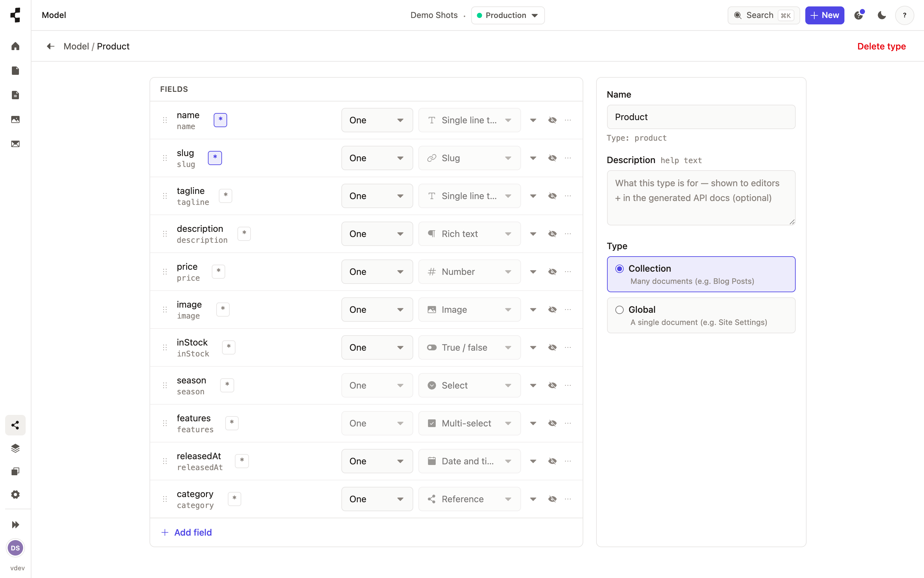
Task: Open the Multi-select field type dropdown
Action: 469,423
